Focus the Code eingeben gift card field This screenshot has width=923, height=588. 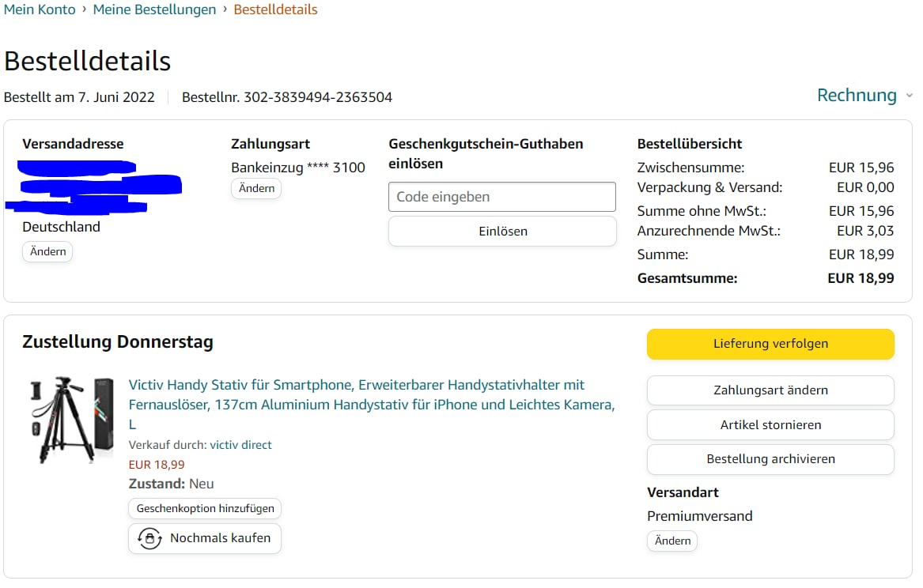(x=501, y=197)
